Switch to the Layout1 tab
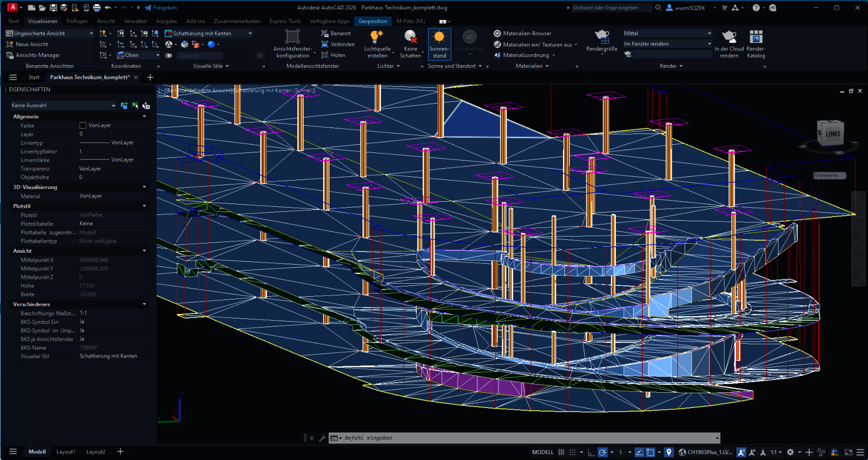Screen dimensions: 868x460 (x=66, y=452)
